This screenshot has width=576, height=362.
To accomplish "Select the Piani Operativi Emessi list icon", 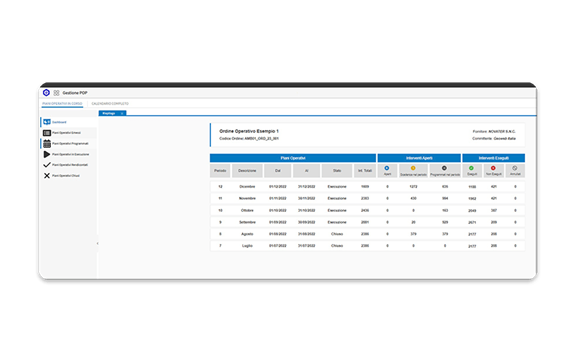I will tap(47, 133).
